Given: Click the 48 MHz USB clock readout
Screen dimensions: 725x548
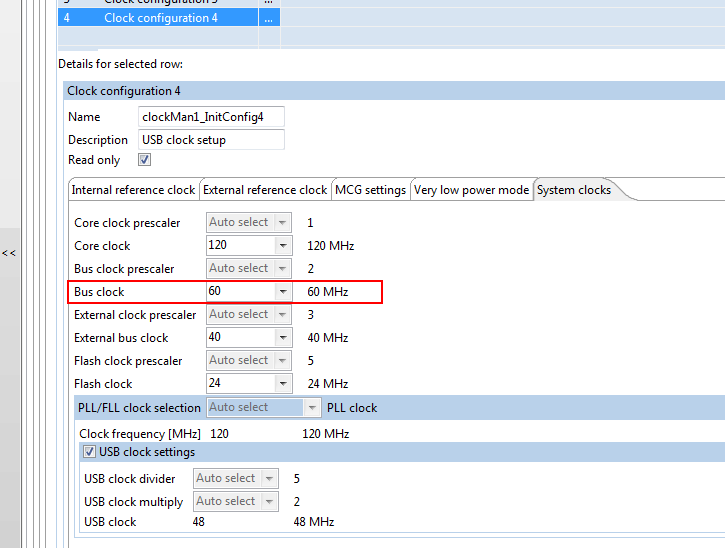Looking at the screenshot, I should (x=314, y=522).
